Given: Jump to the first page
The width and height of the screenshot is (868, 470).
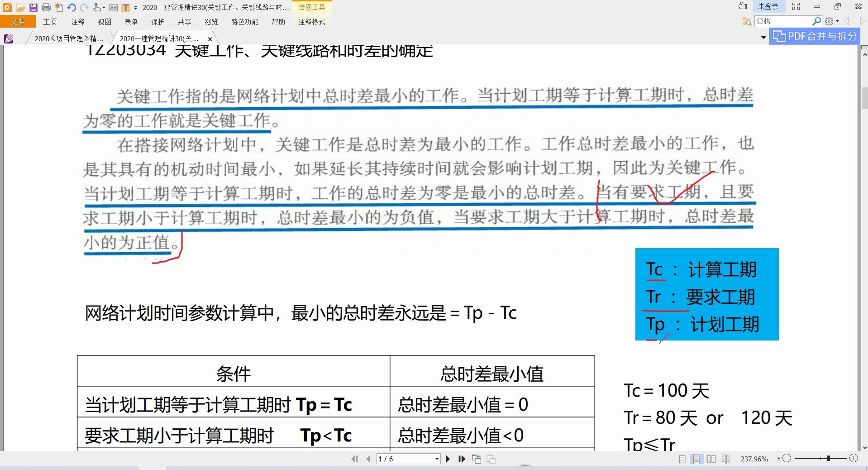Looking at the screenshot, I should click(355, 459).
